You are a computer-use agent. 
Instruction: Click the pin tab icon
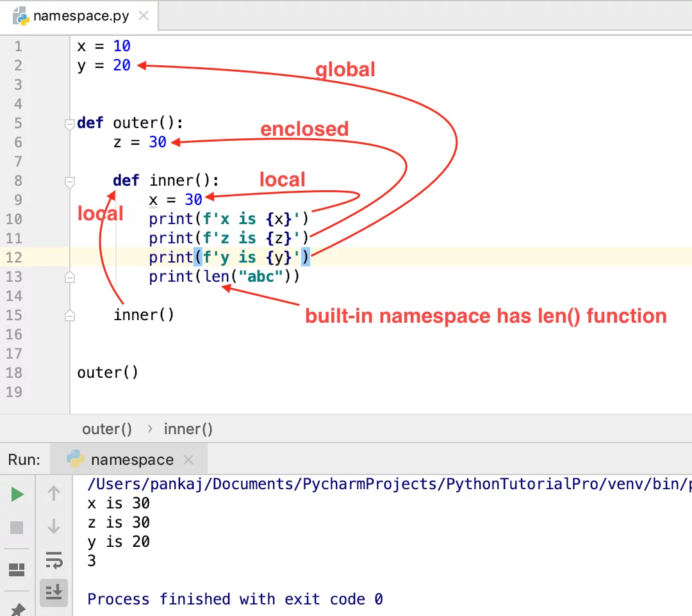point(18,610)
